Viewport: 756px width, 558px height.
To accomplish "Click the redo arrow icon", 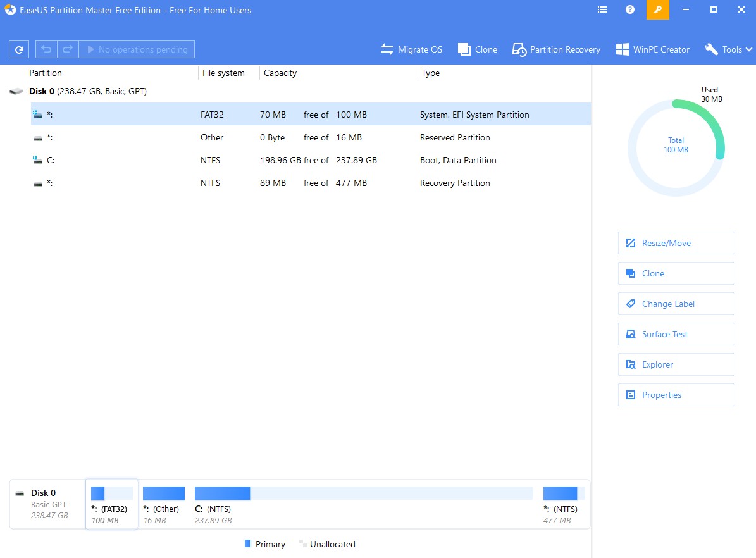I will click(x=68, y=49).
